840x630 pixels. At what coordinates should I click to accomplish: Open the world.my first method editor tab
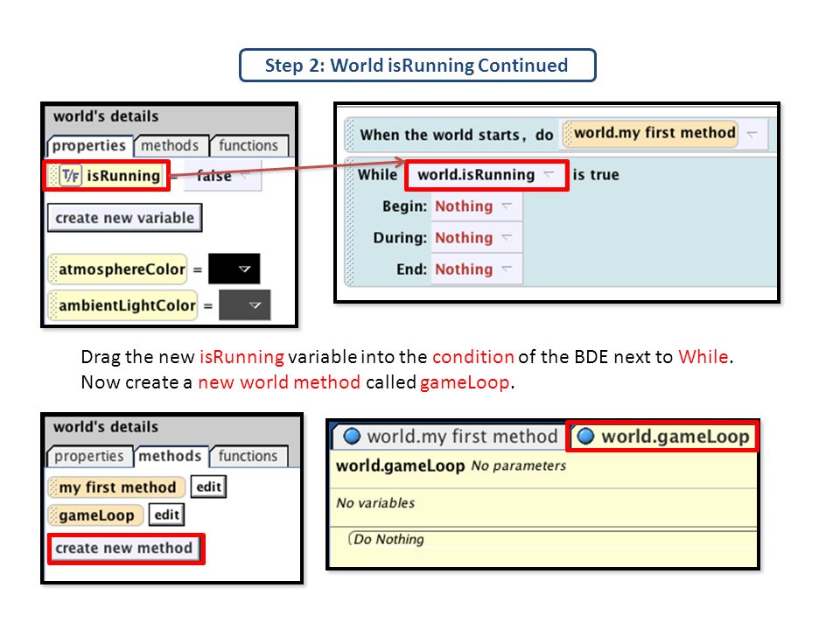pyautogui.click(x=450, y=436)
